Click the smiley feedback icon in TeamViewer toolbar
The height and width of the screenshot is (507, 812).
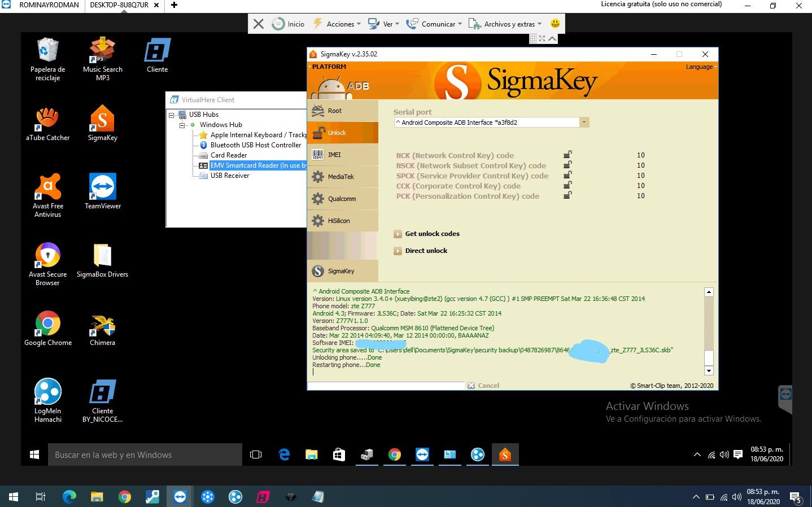(x=555, y=24)
